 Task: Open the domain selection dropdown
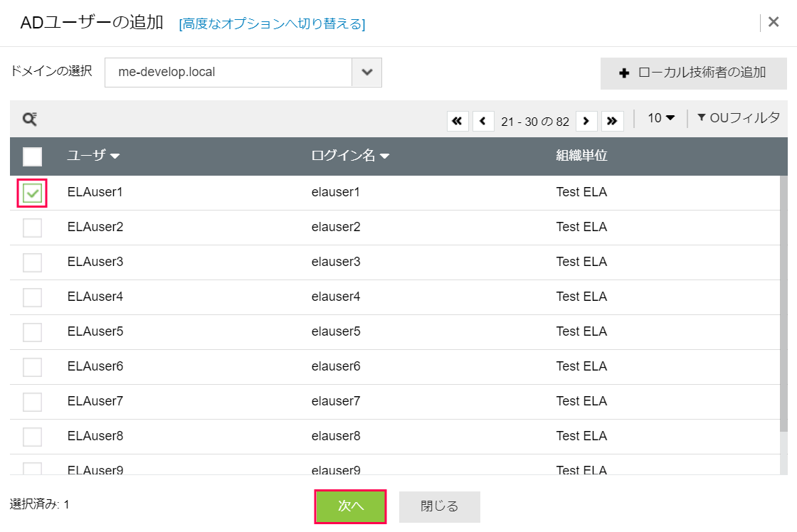tap(366, 73)
